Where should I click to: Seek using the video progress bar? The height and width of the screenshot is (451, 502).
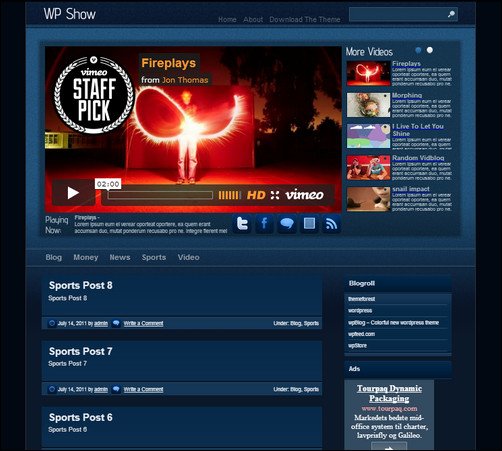pos(160,195)
